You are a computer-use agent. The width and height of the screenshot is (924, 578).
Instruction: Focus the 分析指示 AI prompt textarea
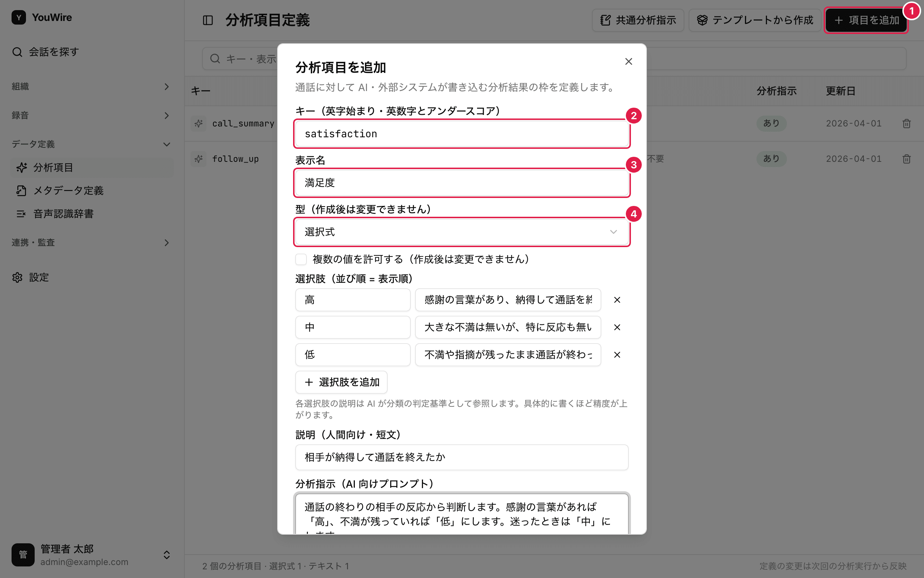(462, 514)
